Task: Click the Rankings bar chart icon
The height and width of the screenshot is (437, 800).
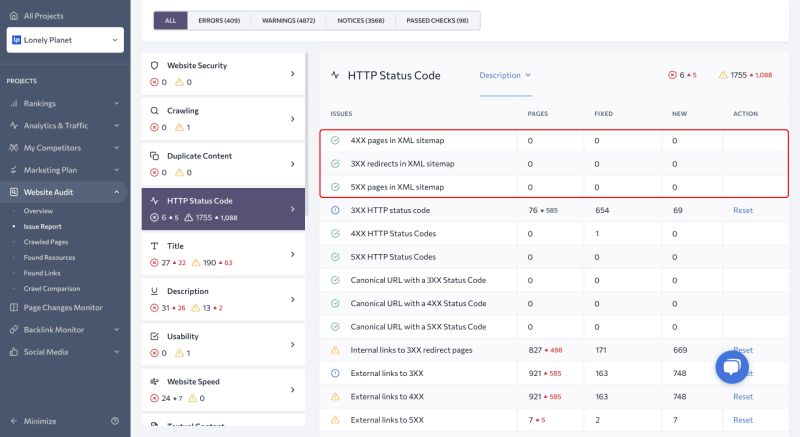Action: point(13,103)
